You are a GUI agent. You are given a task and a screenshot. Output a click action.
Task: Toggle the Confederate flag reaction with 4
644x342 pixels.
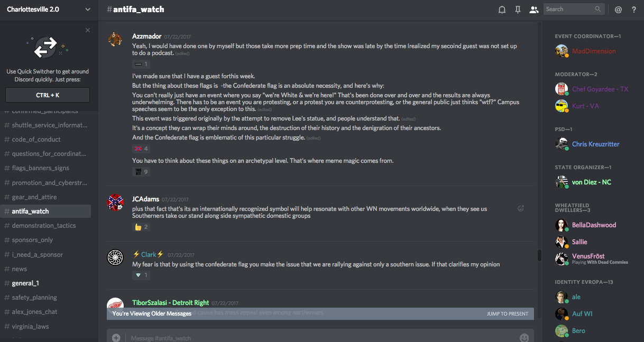pyautogui.click(x=141, y=149)
